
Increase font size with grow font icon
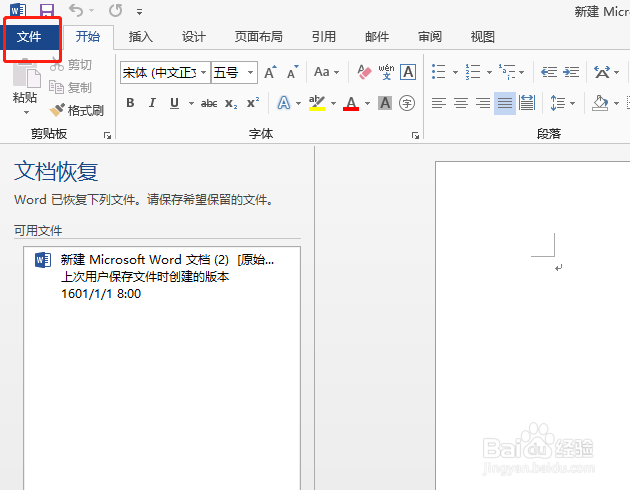click(270, 72)
